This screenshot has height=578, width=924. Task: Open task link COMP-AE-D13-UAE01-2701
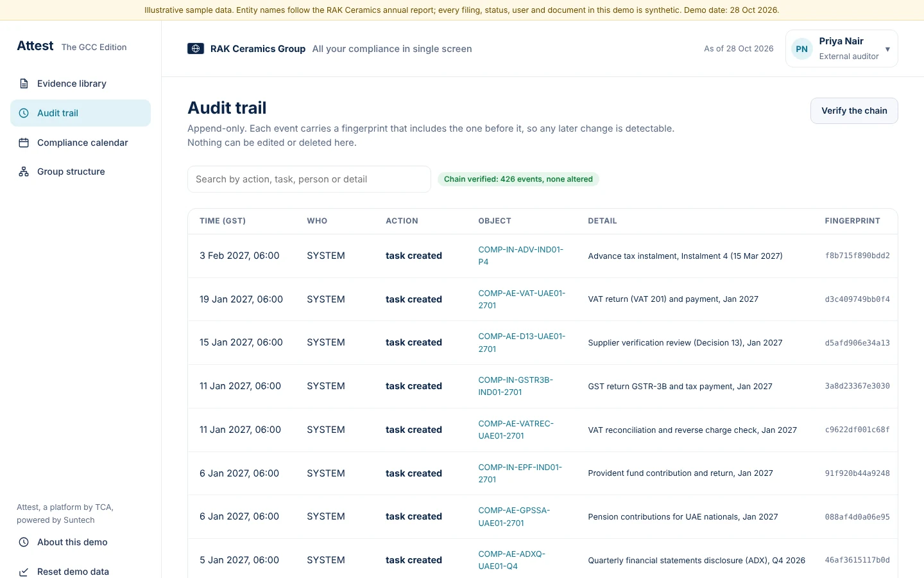tap(522, 342)
